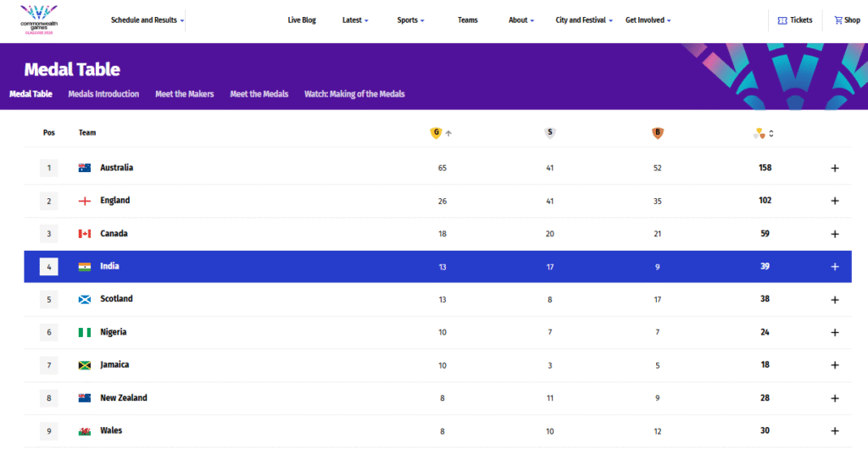
Task: Go to the Live Blog page
Action: click(302, 19)
